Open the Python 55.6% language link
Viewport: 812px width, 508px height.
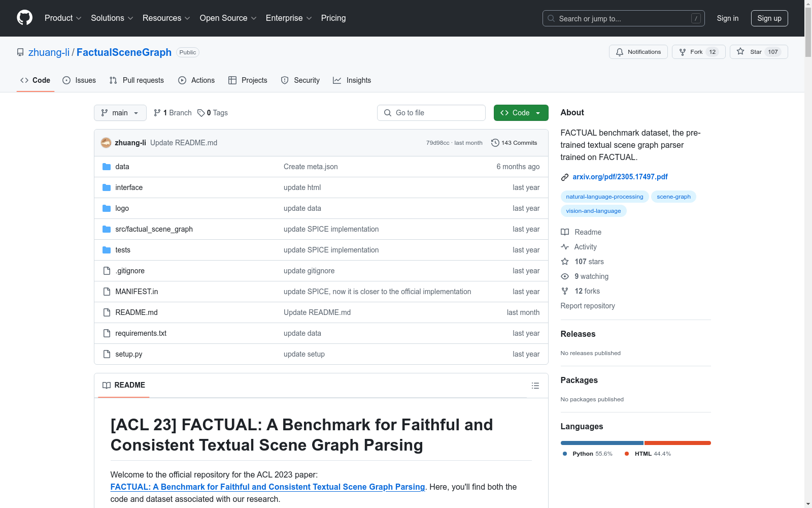588,454
